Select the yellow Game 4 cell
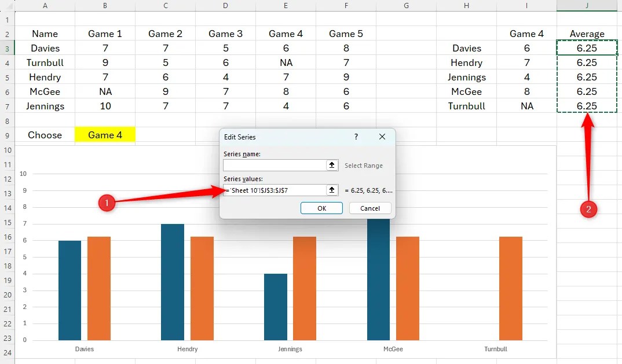Screen dimensions: 622x364 coord(105,134)
